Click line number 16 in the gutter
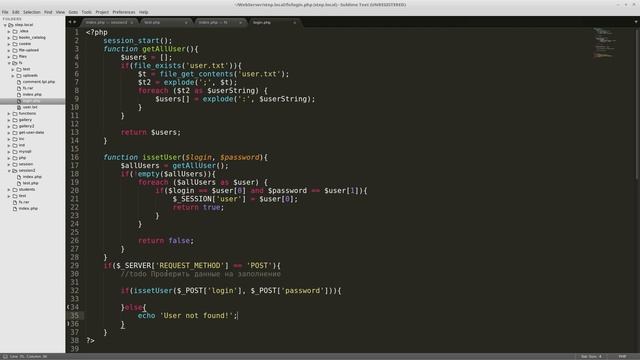 coord(75,157)
